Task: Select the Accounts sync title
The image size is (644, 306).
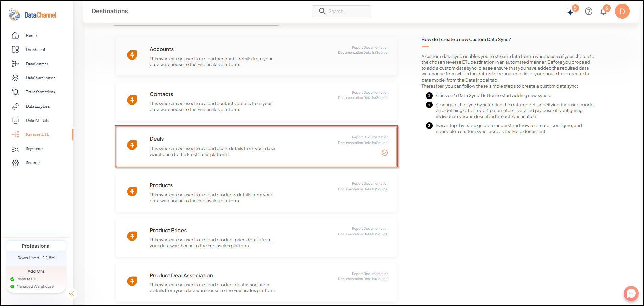Action: pyautogui.click(x=162, y=49)
